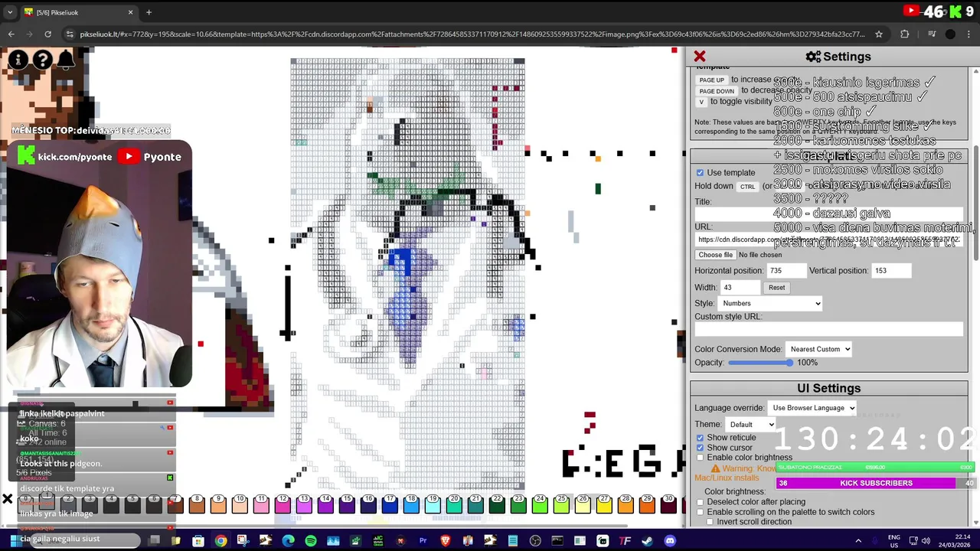Open the tab search dropdown arrow
Screen dimensions: 980x551
click(x=10, y=12)
